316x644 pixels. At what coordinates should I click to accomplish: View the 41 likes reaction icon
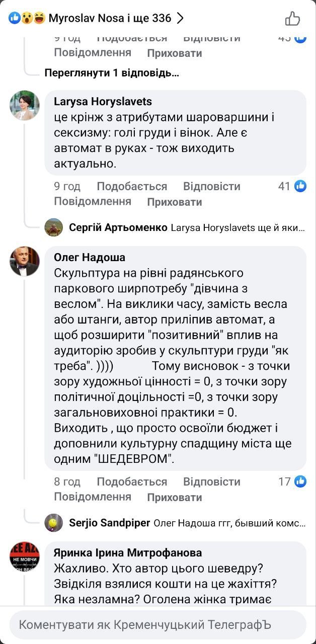(301, 186)
